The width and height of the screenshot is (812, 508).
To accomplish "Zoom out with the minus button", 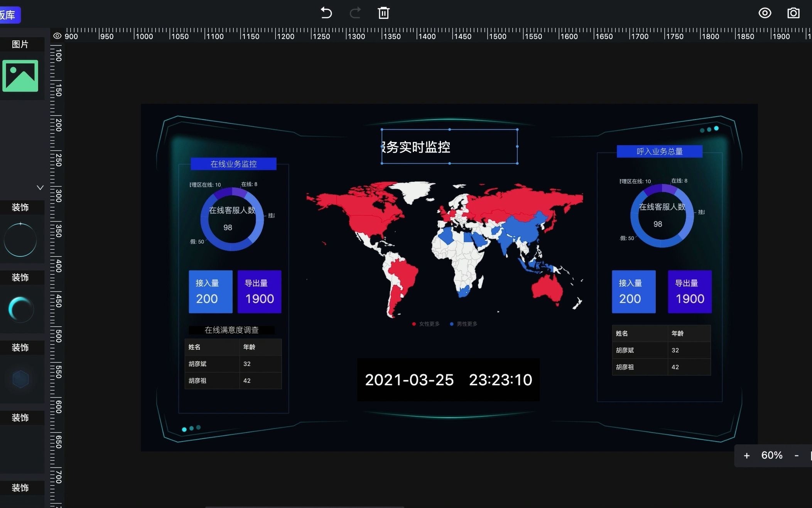I will pyautogui.click(x=797, y=456).
